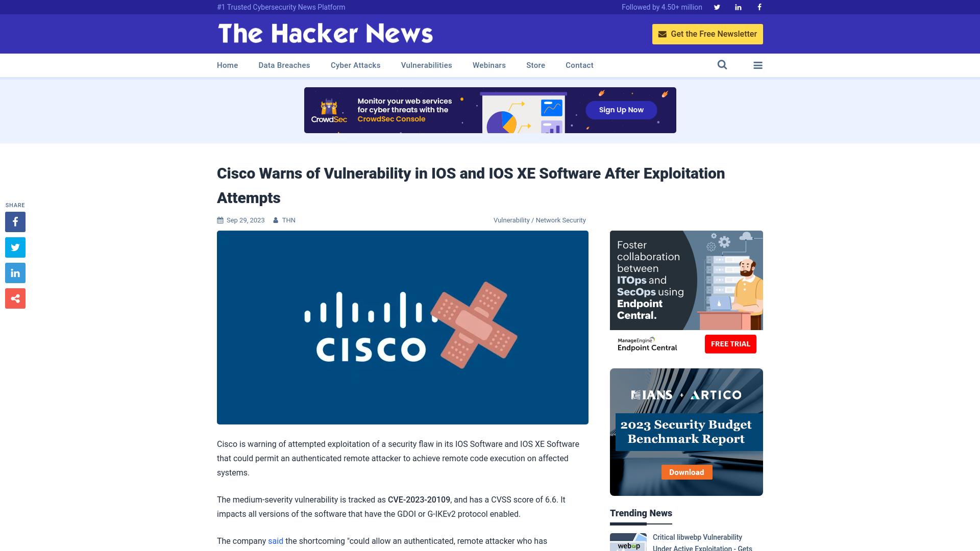Open the Vulnerabilities category dropdown
Image resolution: width=980 pixels, height=551 pixels.
click(426, 65)
